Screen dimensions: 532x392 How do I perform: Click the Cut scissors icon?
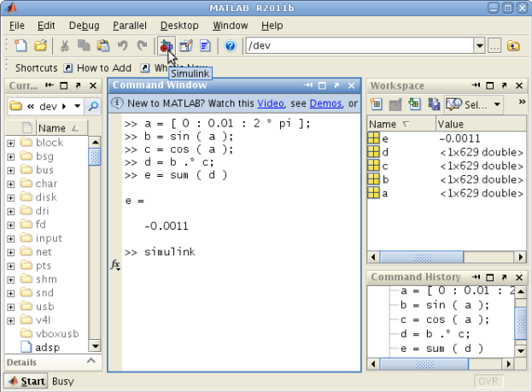pos(64,45)
